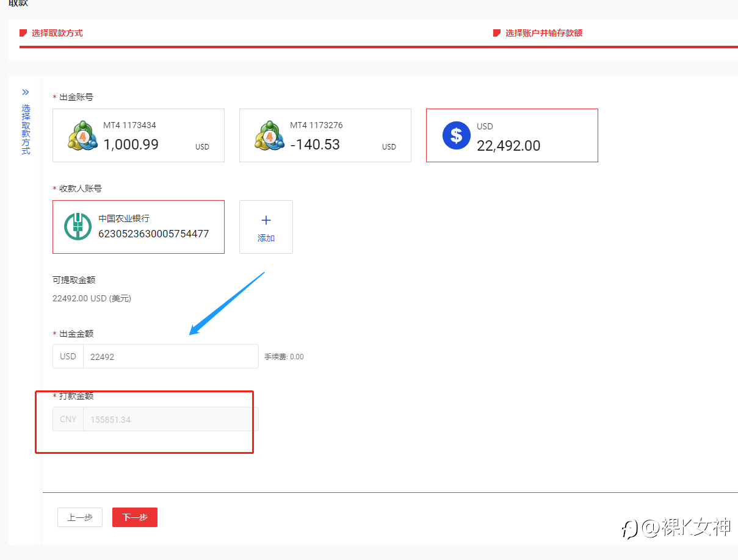The height and width of the screenshot is (560, 738).
Task: Select MT4 1173434 withdrawal account card
Action: tap(139, 135)
